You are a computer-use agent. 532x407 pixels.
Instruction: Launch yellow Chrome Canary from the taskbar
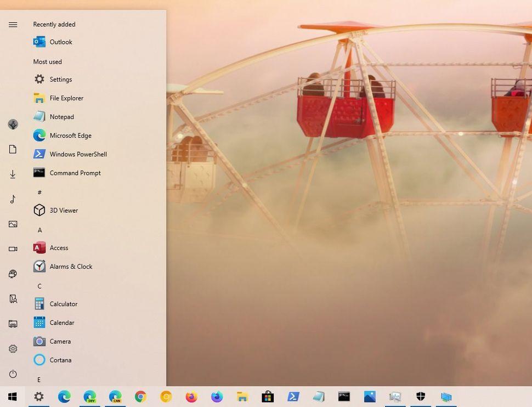point(166,397)
